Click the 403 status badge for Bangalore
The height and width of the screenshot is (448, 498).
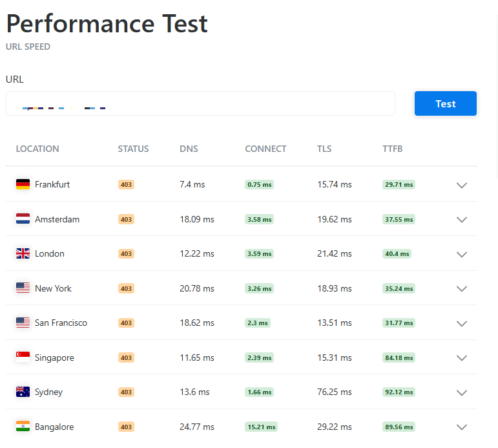pos(126,427)
